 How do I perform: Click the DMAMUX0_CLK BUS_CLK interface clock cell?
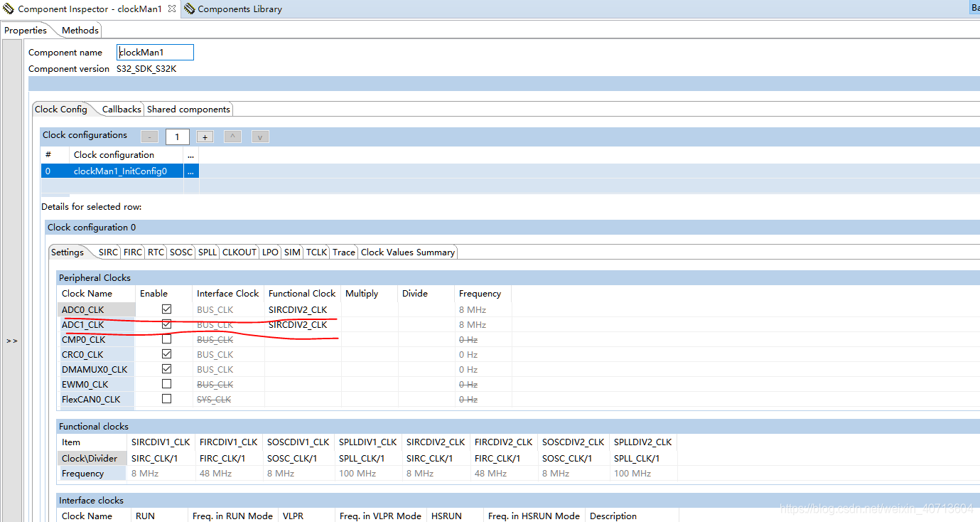point(228,369)
